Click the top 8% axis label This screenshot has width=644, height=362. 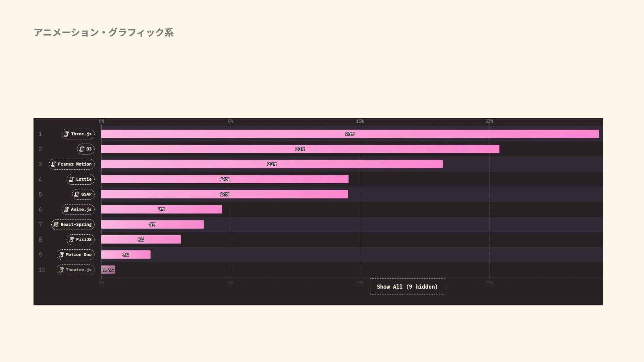(x=231, y=121)
